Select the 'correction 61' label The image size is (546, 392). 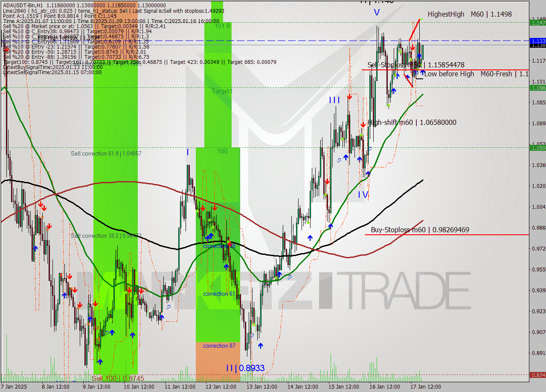click(x=219, y=294)
